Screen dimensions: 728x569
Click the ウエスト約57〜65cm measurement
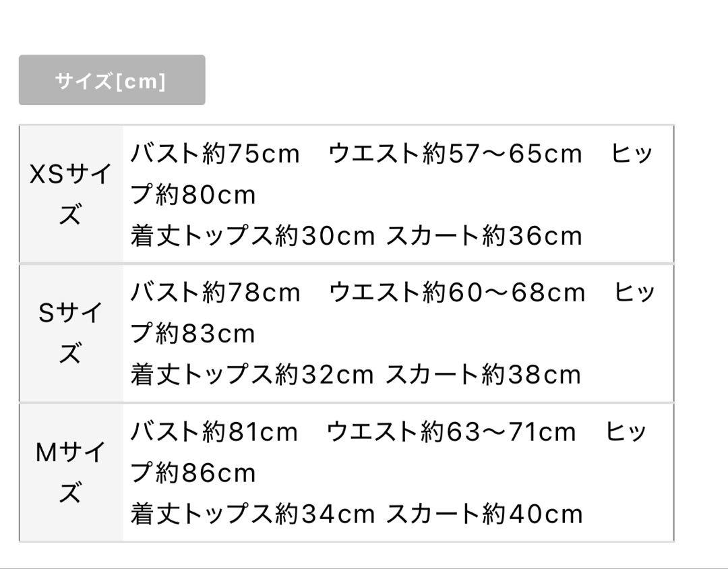[x=456, y=153]
